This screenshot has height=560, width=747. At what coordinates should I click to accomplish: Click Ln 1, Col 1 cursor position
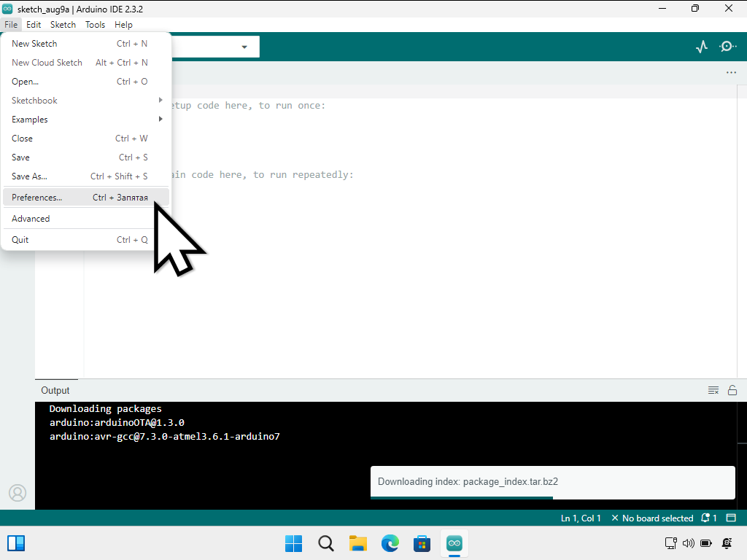(581, 518)
